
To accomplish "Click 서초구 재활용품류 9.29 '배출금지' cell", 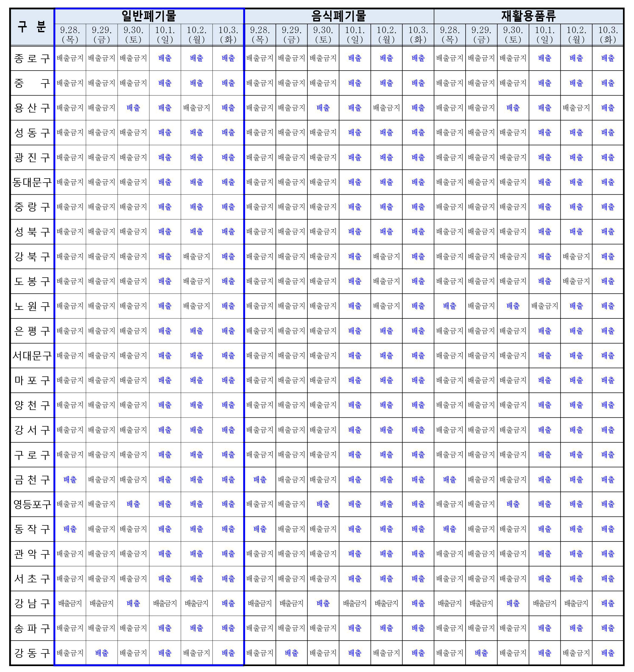I will click(x=481, y=578).
